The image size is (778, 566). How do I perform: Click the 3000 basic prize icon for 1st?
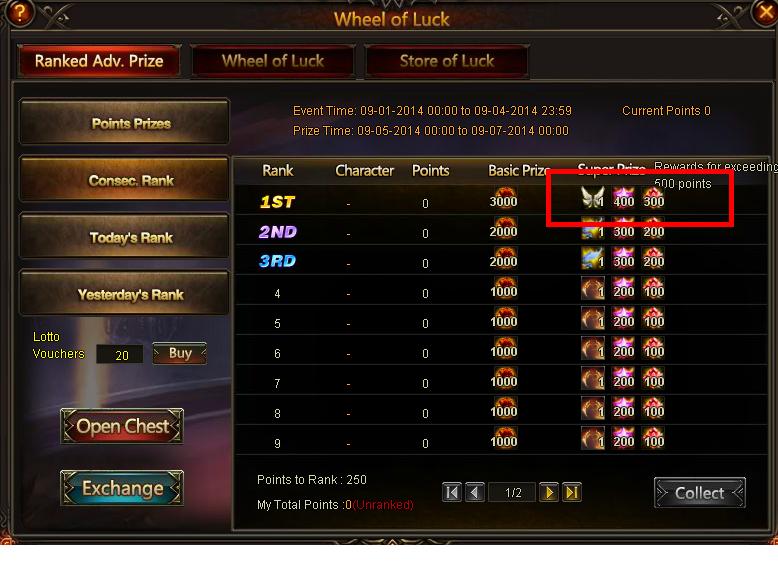(504, 198)
